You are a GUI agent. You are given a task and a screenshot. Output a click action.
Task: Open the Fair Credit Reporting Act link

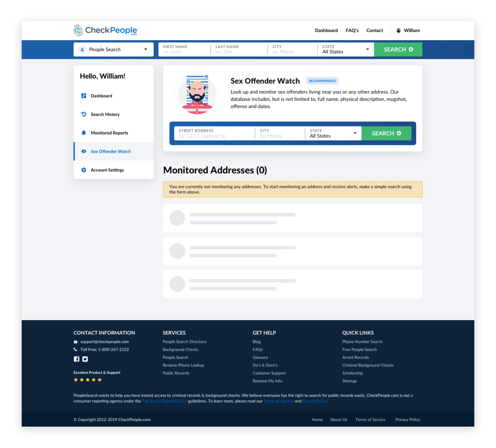164,401
